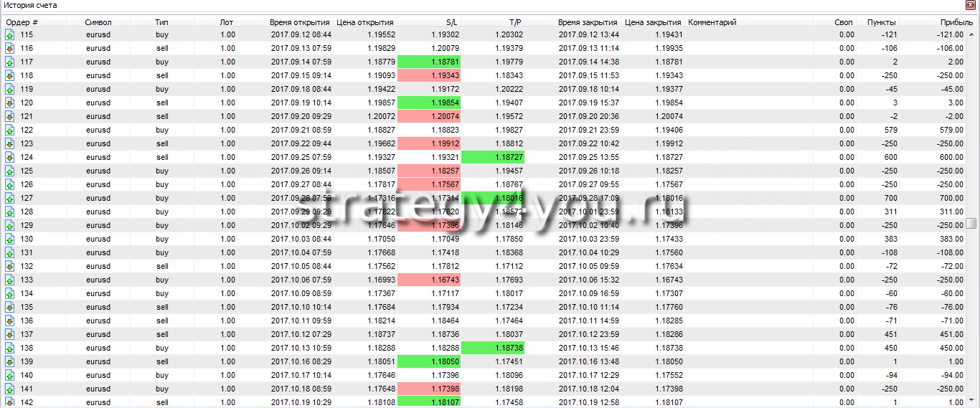980x408 pixels.
Task: Click the order icon for order 119
Action: [x=10, y=89]
